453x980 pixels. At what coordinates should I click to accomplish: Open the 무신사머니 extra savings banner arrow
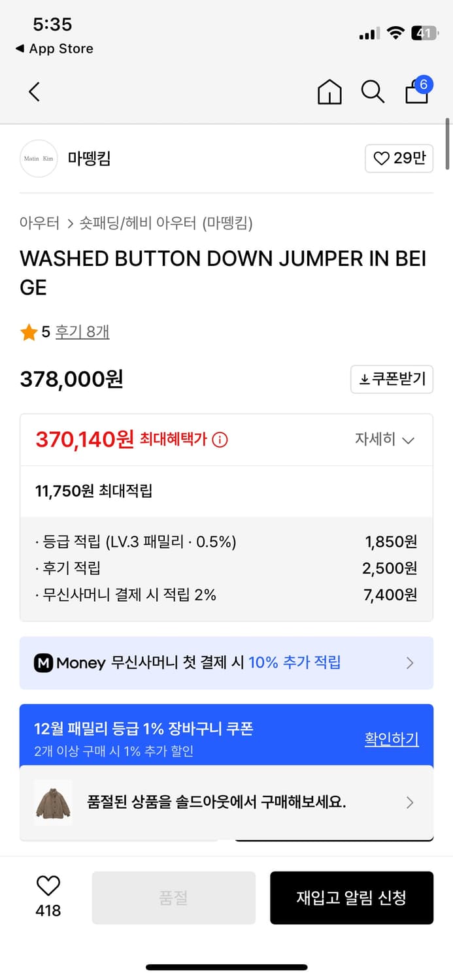(x=410, y=662)
